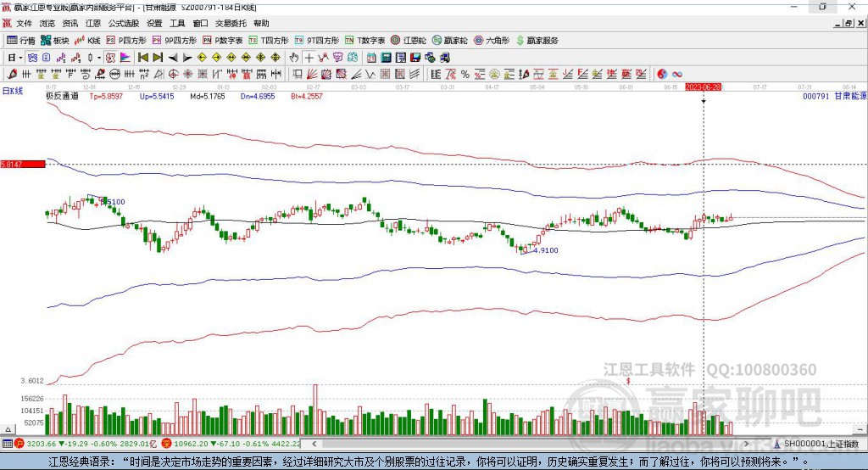Viewport: 868px width, 470px height.
Task: Click the red starburst radial tool
Action: coord(187,75)
